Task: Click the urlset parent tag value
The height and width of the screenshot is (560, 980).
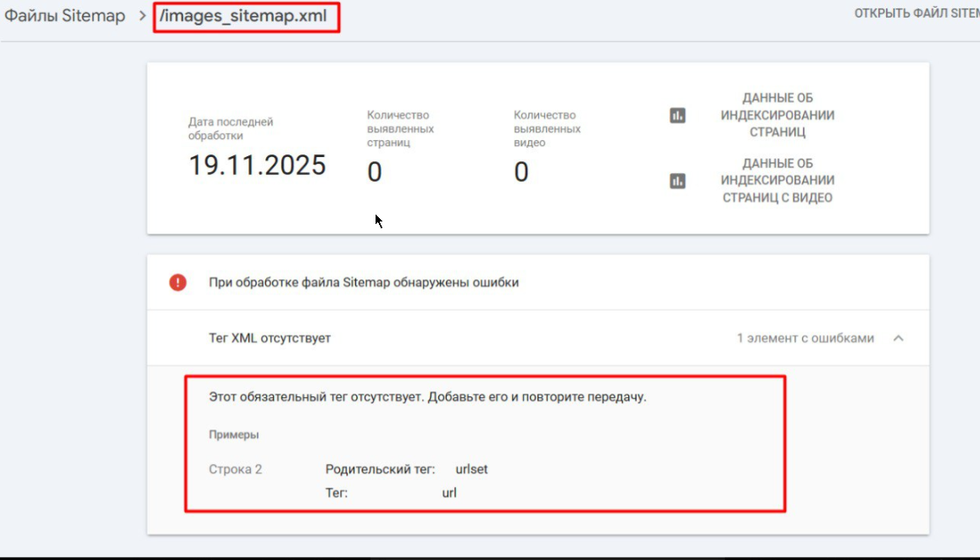Action: (x=471, y=469)
